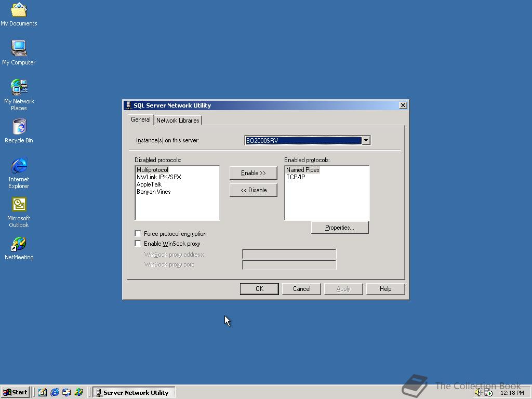Select Named Pipes in Enabled protocols

(x=303, y=170)
